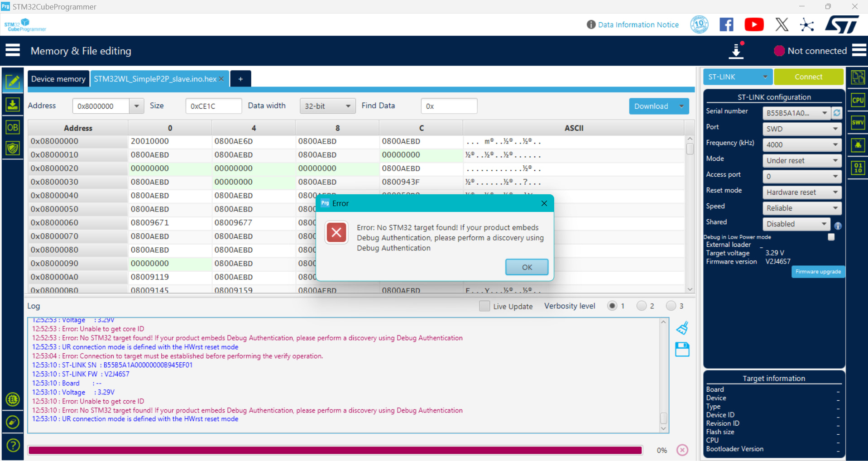Image resolution: width=868 pixels, height=461 pixels.
Task: Clear the log with the broom icon
Action: [682, 328]
